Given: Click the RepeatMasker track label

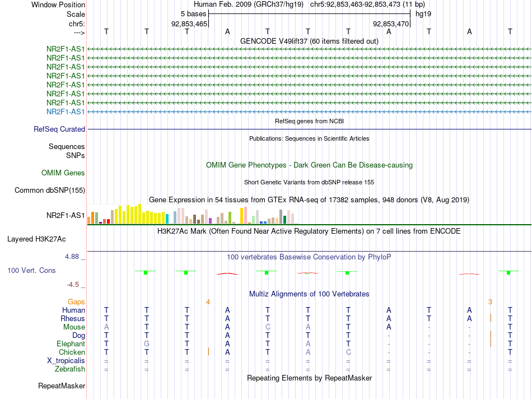Looking at the screenshot, I should tap(62, 386).
